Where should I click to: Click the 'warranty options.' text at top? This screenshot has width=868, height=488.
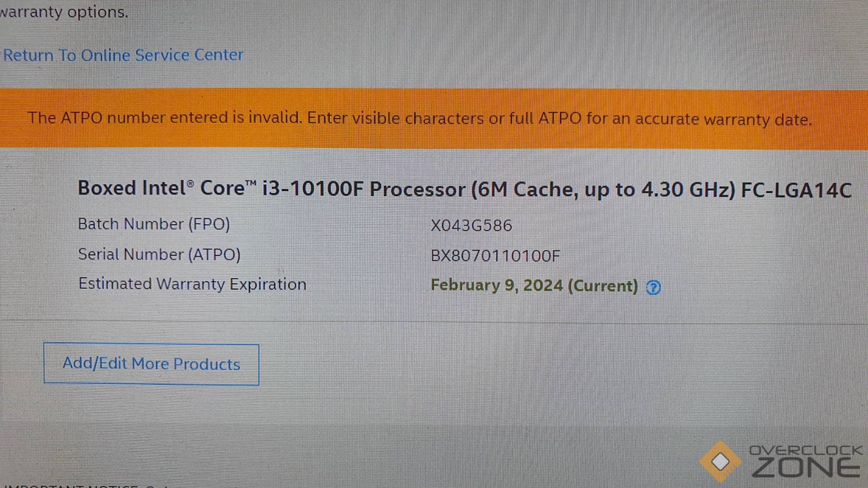tap(64, 11)
